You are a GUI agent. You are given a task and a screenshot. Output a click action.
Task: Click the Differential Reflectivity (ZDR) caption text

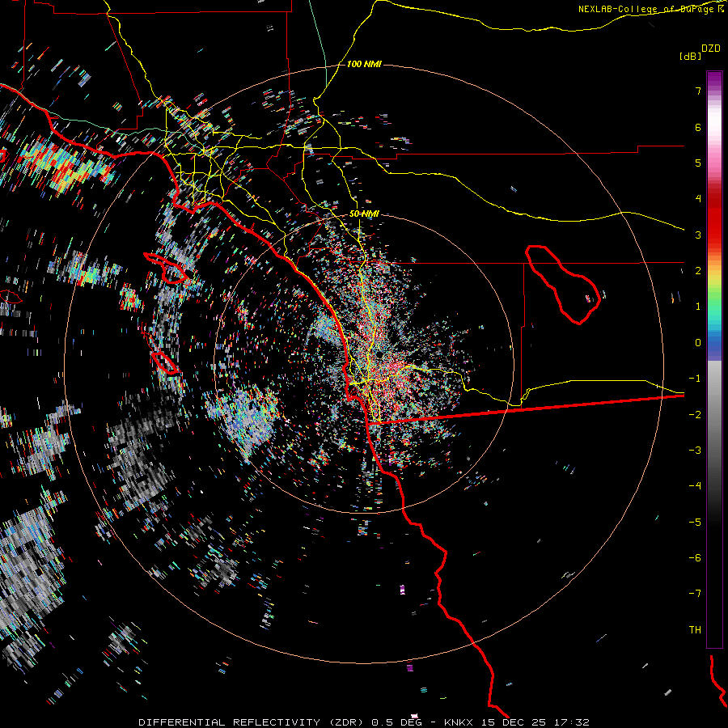pos(252,722)
